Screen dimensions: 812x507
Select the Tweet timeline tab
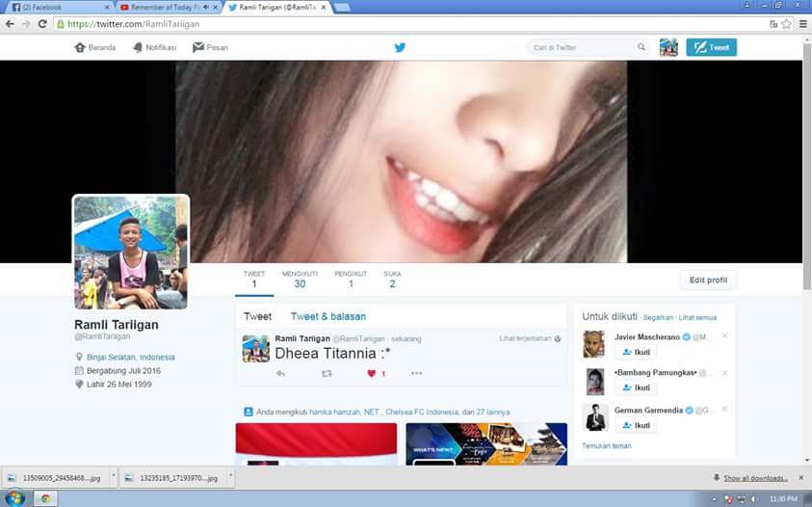(257, 316)
